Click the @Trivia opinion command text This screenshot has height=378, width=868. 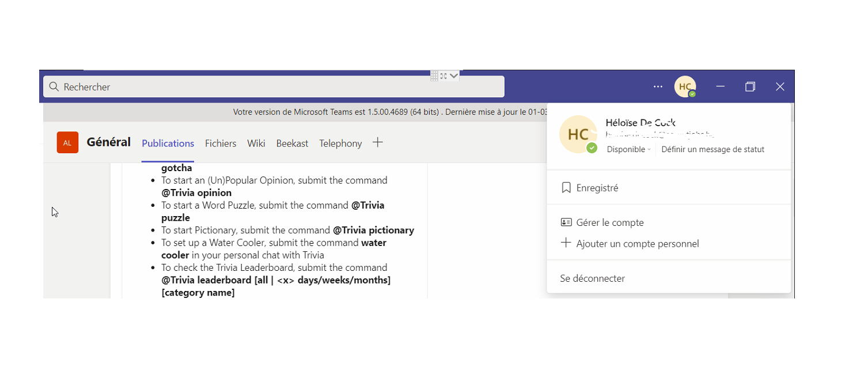click(x=196, y=193)
